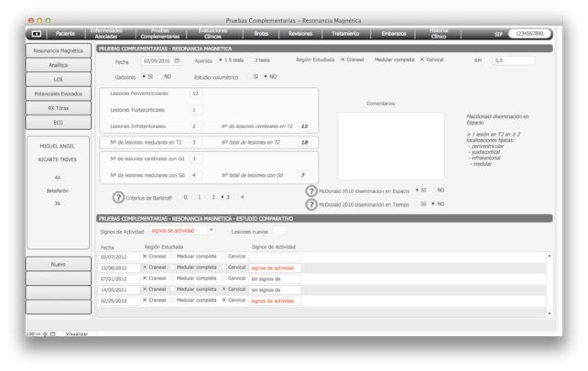Open the Analítica section in sidebar
Image resolution: width=588 pixels, height=371 pixels.
[58, 65]
